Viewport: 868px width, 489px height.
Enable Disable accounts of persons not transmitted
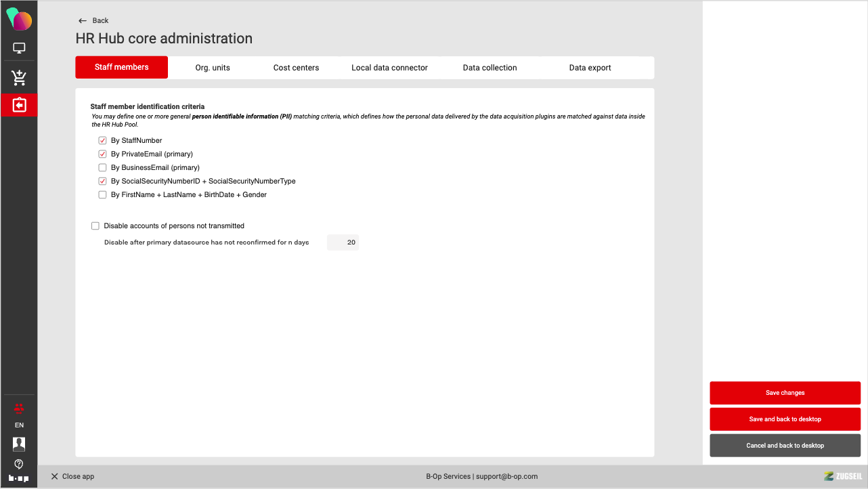[95, 226]
